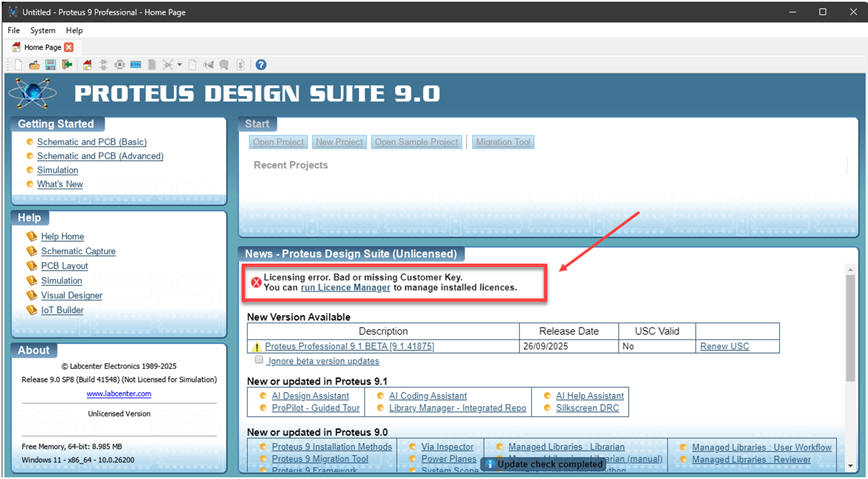Click the New Project button in Start

(x=339, y=142)
